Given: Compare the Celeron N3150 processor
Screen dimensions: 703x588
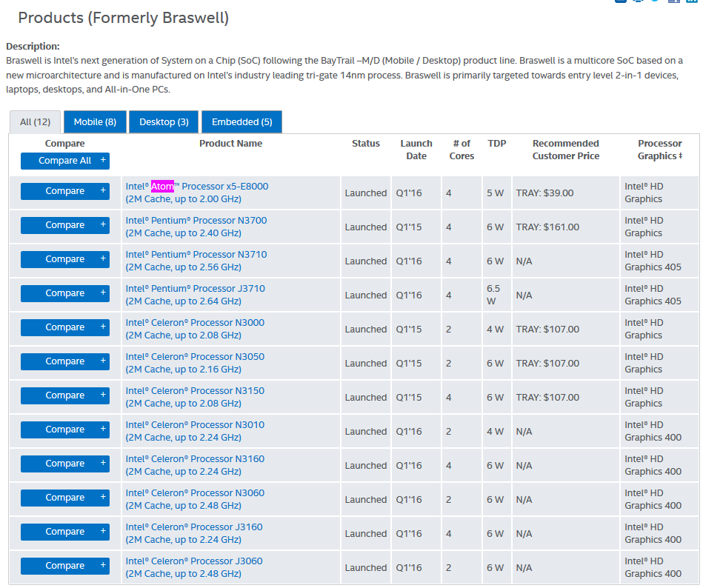Looking at the screenshot, I should (x=65, y=395).
